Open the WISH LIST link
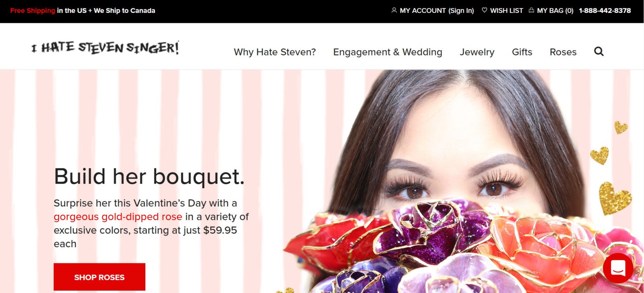 pyautogui.click(x=506, y=10)
